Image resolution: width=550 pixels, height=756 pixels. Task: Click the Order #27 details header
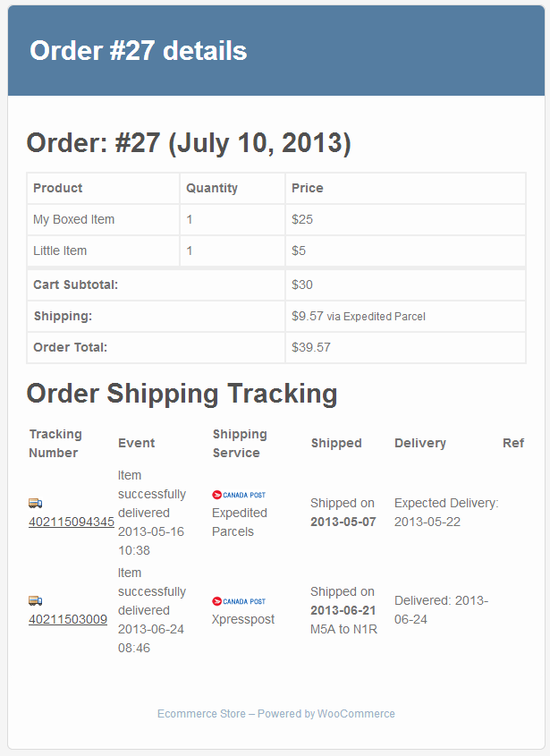click(139, 51)
